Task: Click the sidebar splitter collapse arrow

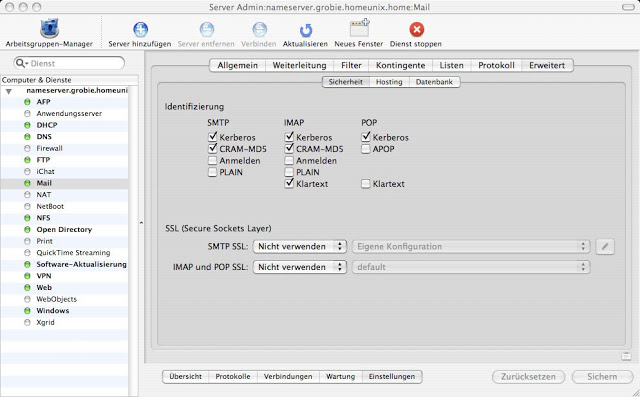Action: (141, 223)
